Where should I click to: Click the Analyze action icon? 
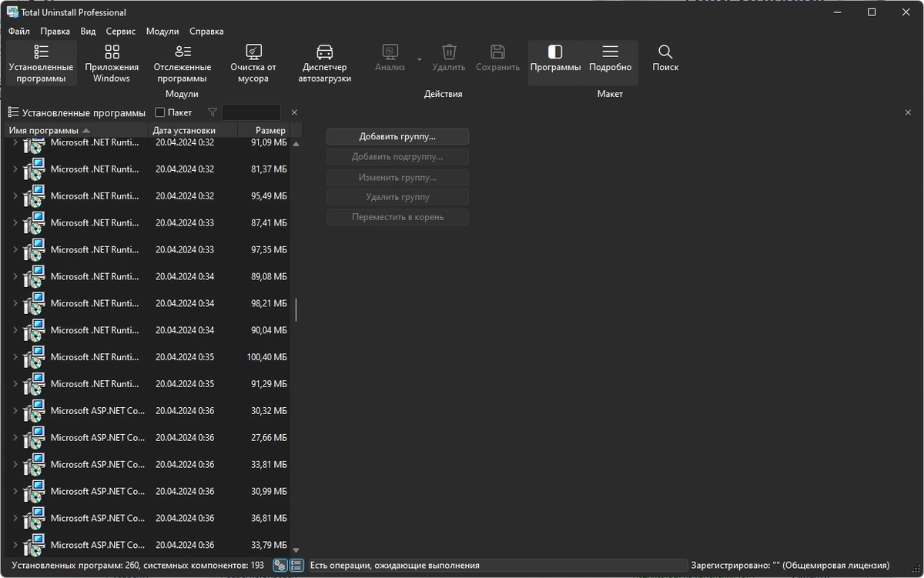point(390,52)
